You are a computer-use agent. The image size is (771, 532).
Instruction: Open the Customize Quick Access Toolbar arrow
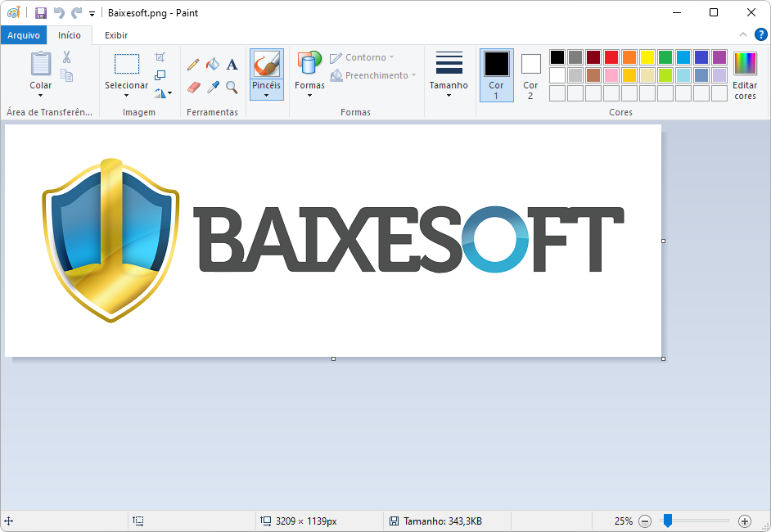(x=92, y=14)
